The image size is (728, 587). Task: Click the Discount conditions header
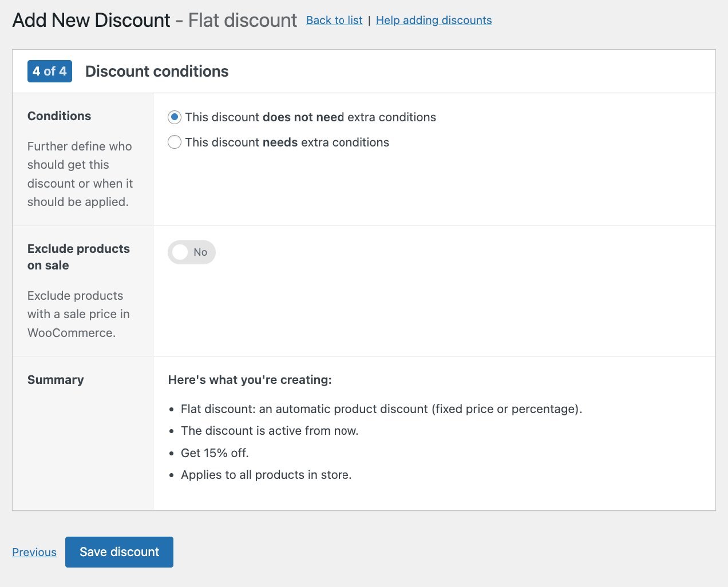click(x=156, y=71)
